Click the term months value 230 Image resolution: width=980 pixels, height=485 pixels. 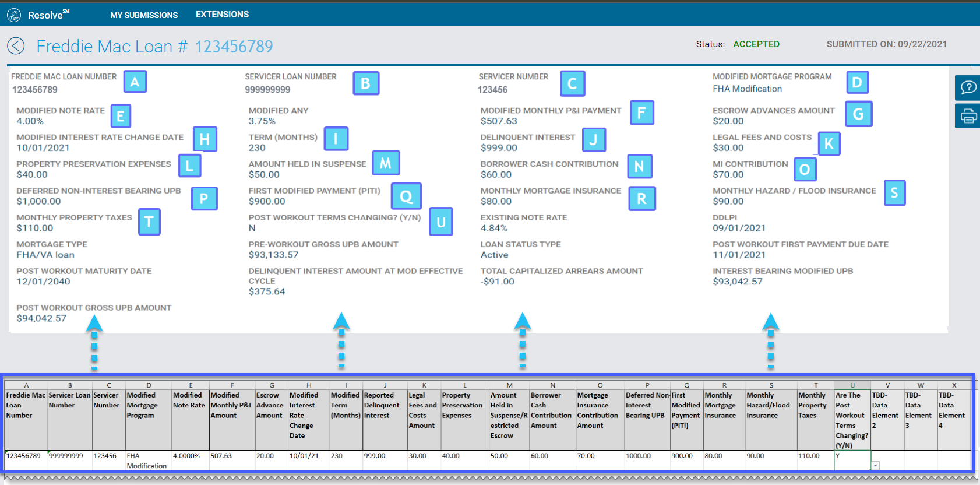pyautogui.click(x=257, y=148)
